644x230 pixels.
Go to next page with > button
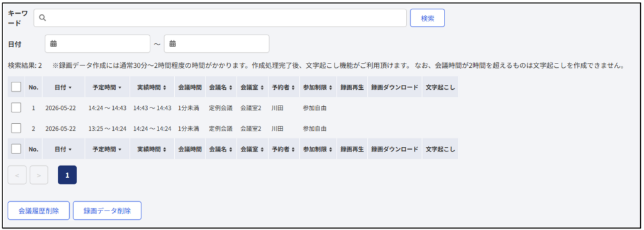tap(38, 175)
